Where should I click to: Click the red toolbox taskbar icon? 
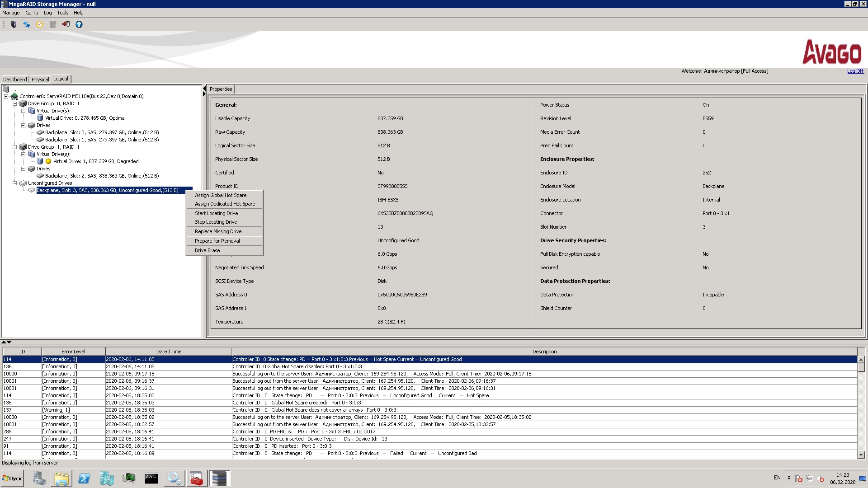click(x=196, y=479)
